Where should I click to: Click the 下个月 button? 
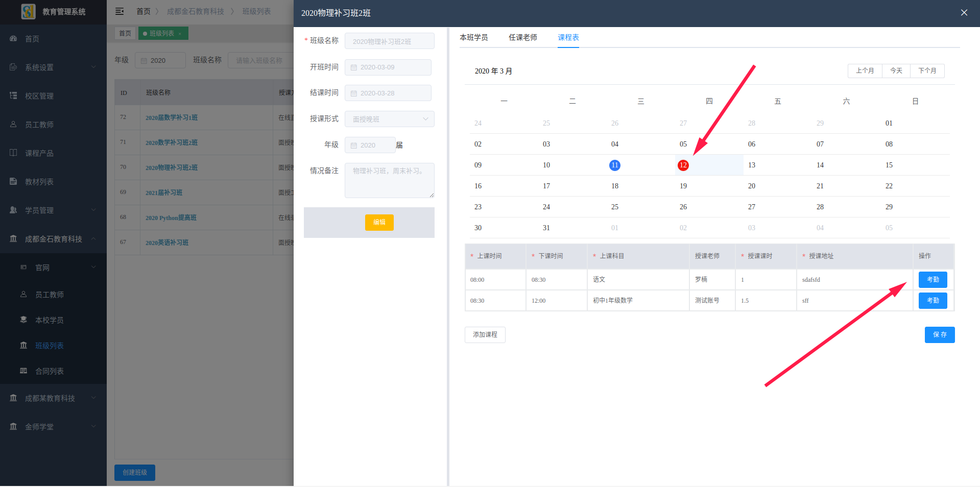(927, 70)
